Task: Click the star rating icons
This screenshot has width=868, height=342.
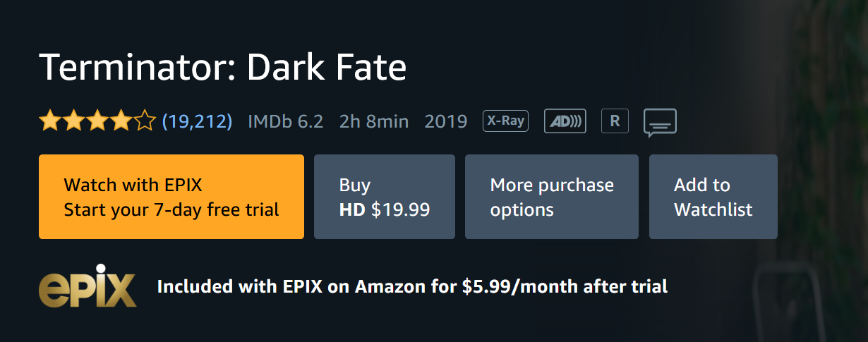Action: 97,122
